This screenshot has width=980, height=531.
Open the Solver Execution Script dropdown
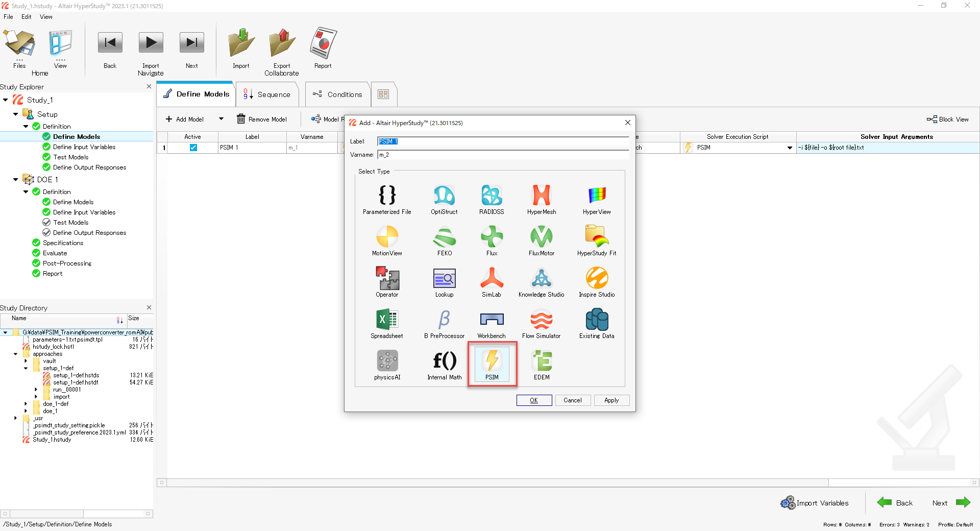click(790, 148)
